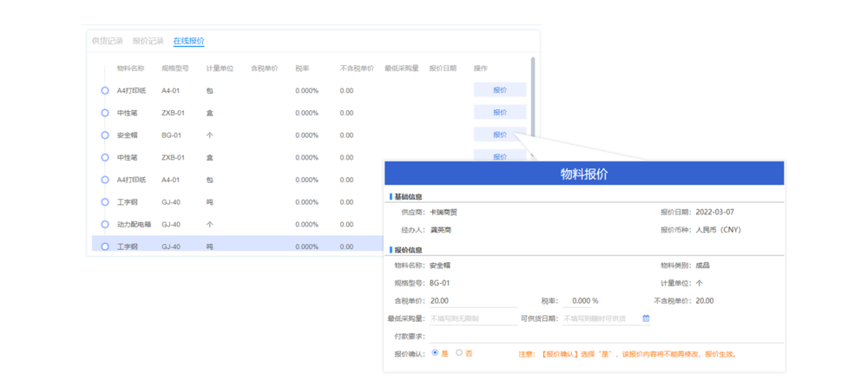Click the 报价信息 section heading

[x=409, y=250]
